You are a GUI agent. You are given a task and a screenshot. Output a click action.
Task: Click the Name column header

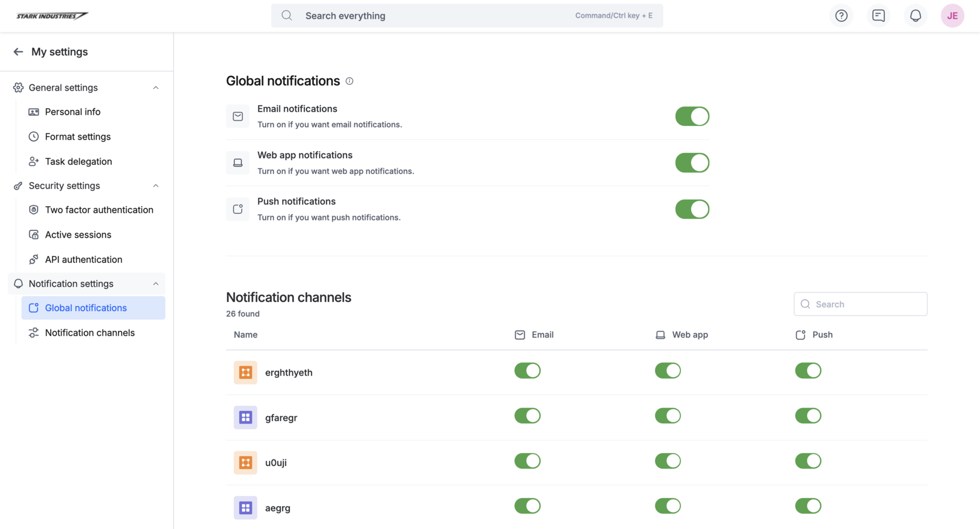coord(246,335)
